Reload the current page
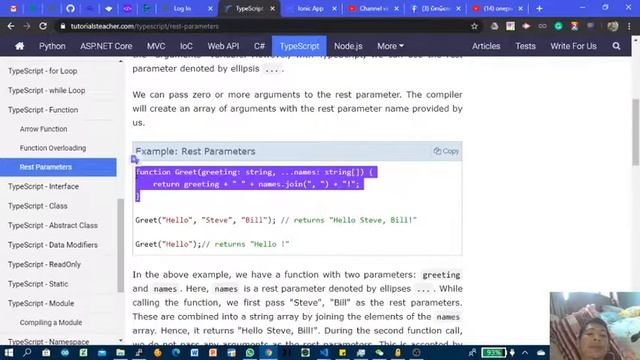Viewport: 640px width, 360px height. [43, 26]
